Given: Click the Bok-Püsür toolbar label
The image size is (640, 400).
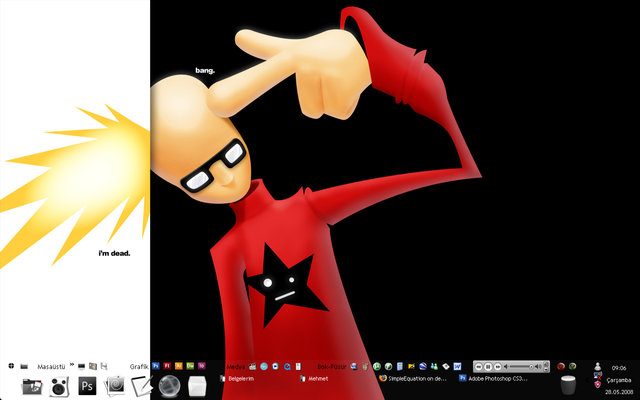Looking at the screenshot, I should pyautogui.click(x=332, y=367).
